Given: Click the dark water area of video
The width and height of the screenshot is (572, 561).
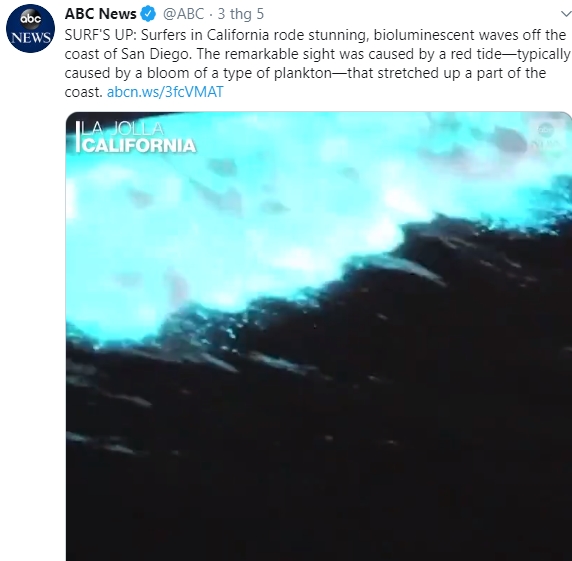Looking at the screenshot, I should [328, 456].
